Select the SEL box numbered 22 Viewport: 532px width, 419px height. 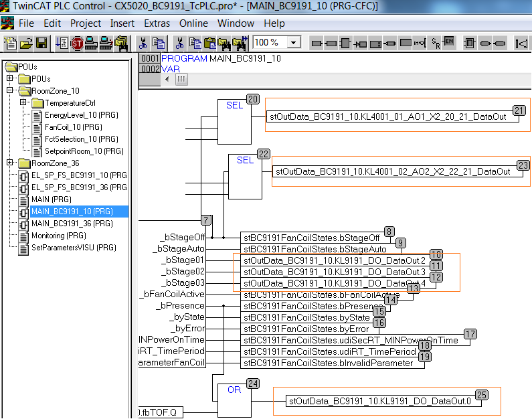246,177
